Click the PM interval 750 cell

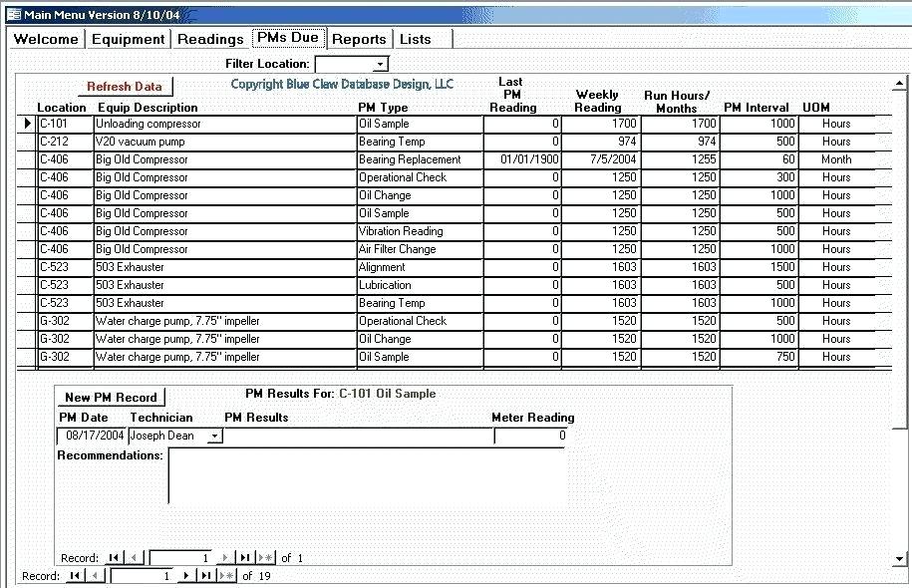tap(760, 357)
